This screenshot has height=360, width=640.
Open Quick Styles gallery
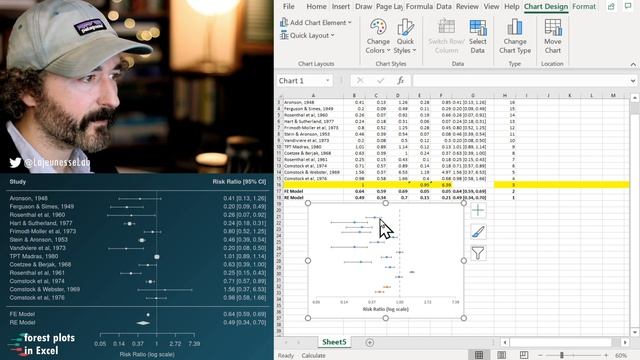pyautogui.click(x=405, y=36)
